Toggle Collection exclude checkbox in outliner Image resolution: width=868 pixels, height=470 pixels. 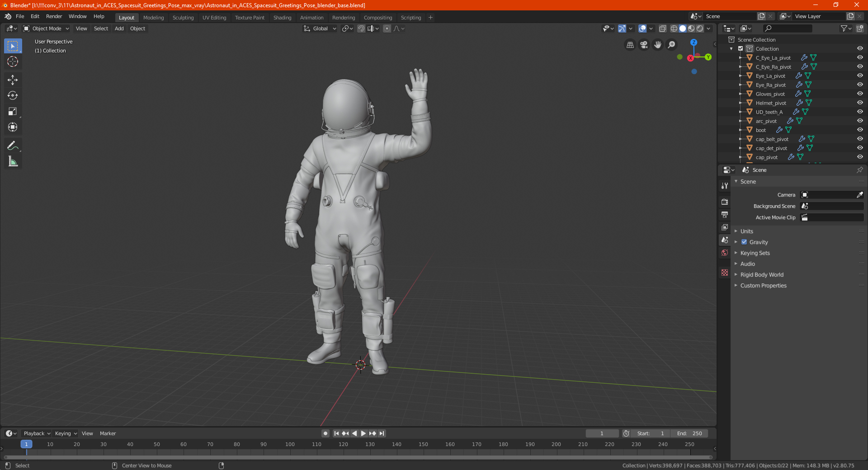(x=741, y=48)
